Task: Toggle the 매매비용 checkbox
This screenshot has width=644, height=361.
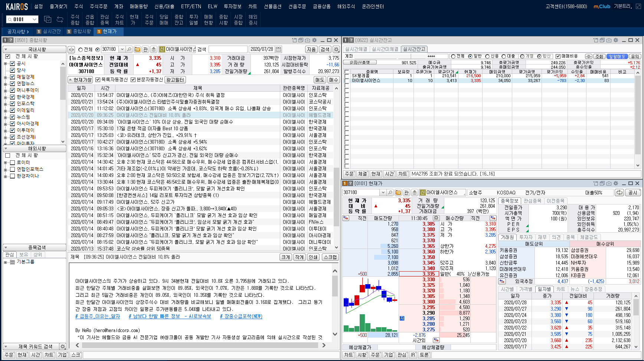Action: (559, 56)
